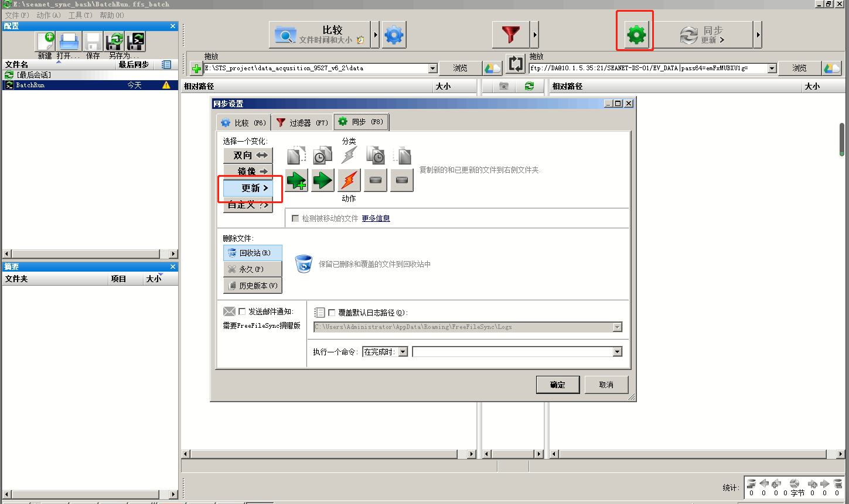Click the 新建 new configuration icon

(45, 41)
